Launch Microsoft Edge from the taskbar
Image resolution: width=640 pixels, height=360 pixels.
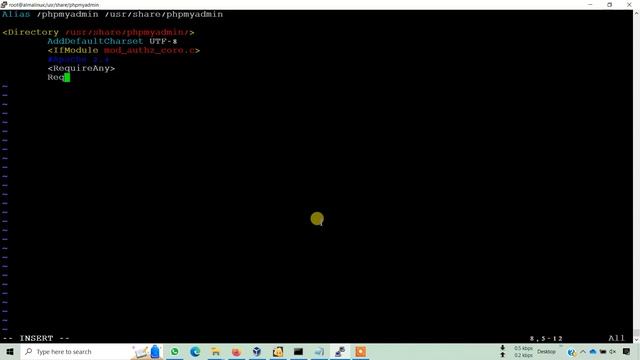[x=195, y=351]
